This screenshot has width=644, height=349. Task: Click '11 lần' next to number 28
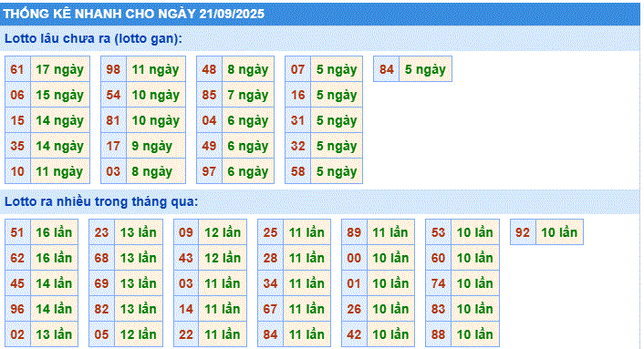click(x=306, y=258)
